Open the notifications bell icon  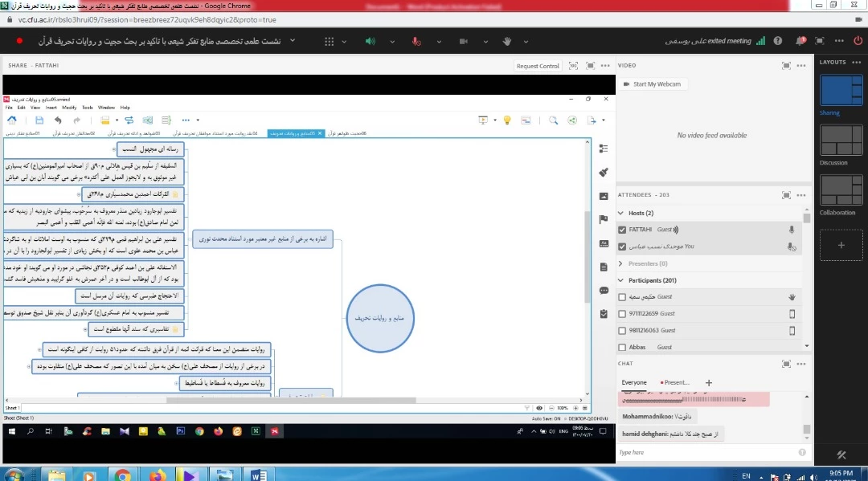[x=800, y=41]
